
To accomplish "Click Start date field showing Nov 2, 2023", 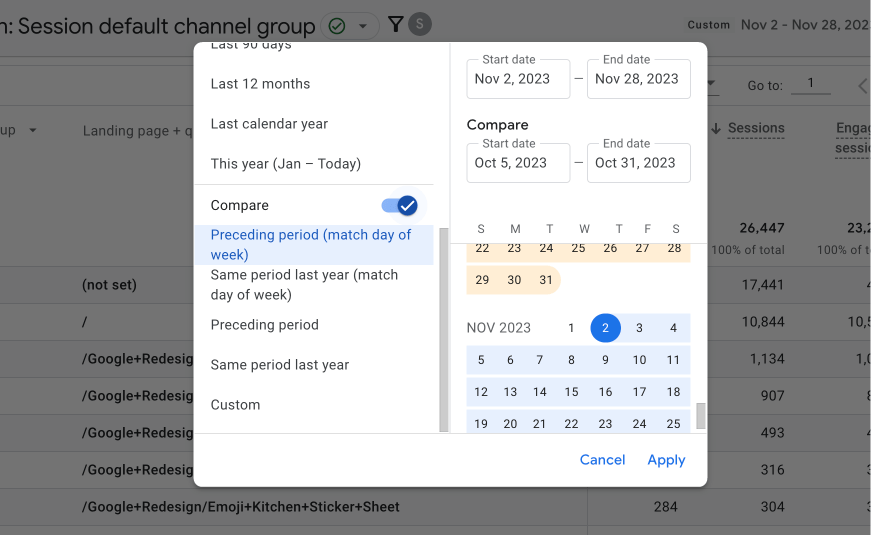I will pyautogui.click(x=518, y=79).
